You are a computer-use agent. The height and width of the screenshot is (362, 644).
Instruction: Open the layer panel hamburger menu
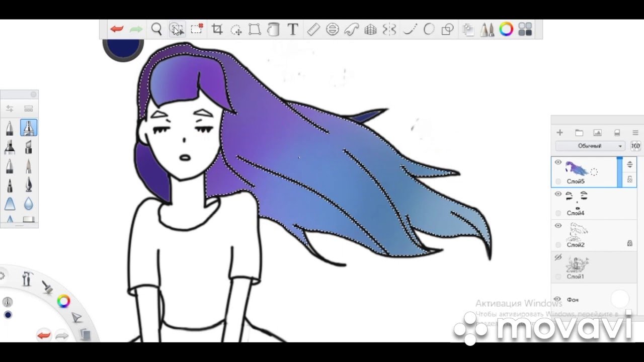635,133
